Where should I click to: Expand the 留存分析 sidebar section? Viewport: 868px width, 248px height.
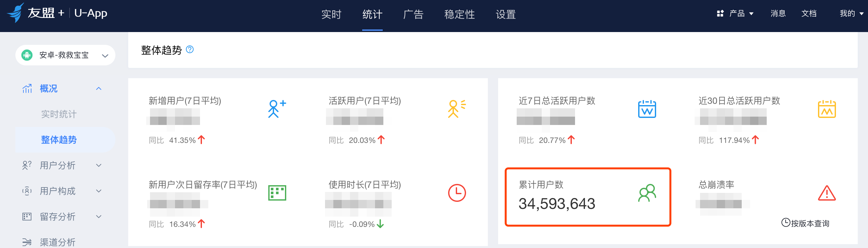pos(99,216)
